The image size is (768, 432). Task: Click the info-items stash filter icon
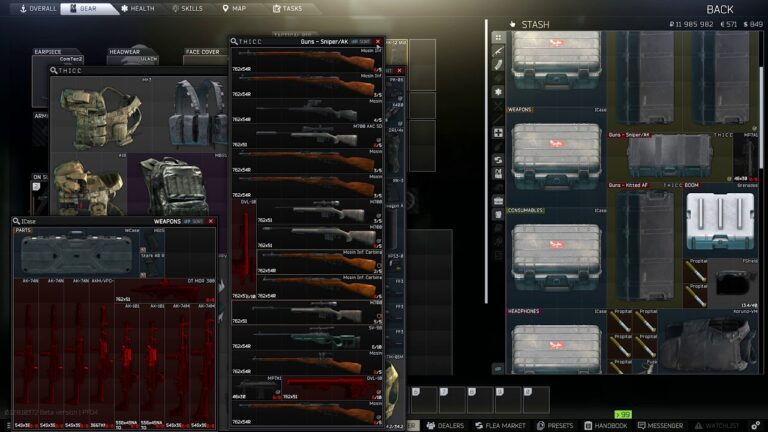(498, 215)
